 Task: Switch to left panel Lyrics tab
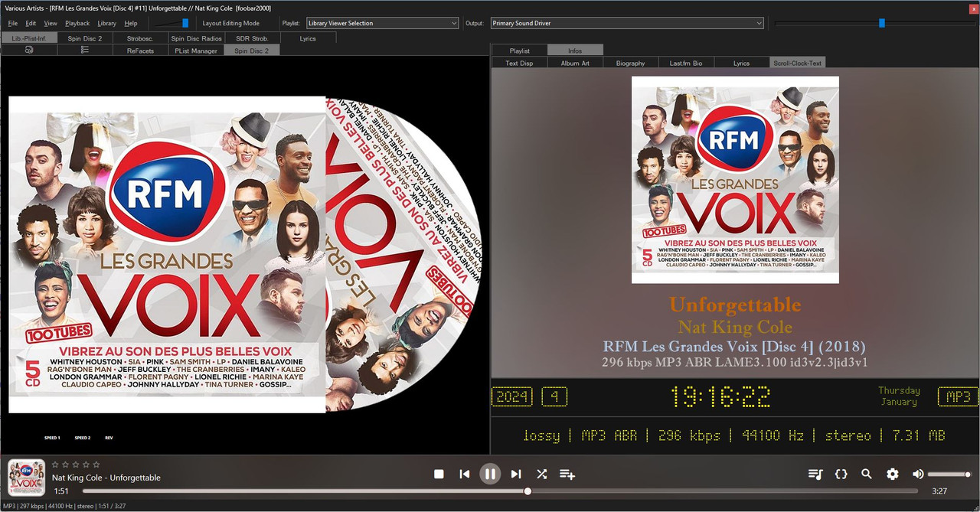(x=308, y=38)
